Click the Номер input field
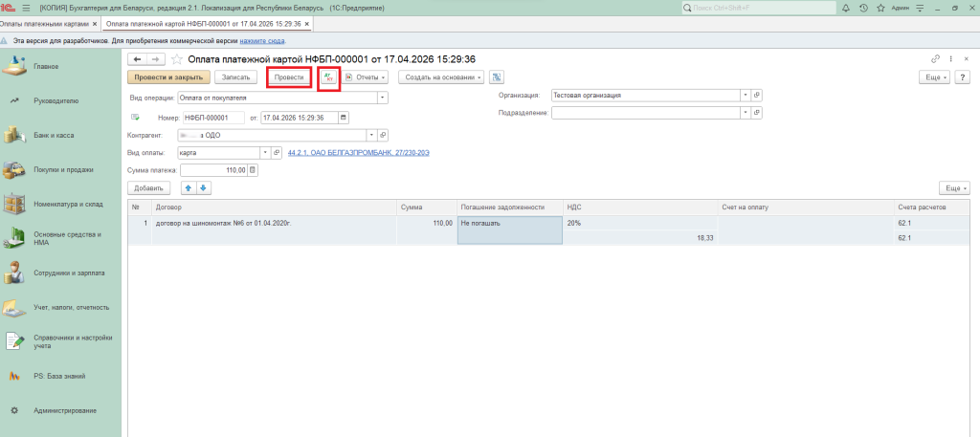The width and height of the screenshot is (980, 437). click(213, 118)
